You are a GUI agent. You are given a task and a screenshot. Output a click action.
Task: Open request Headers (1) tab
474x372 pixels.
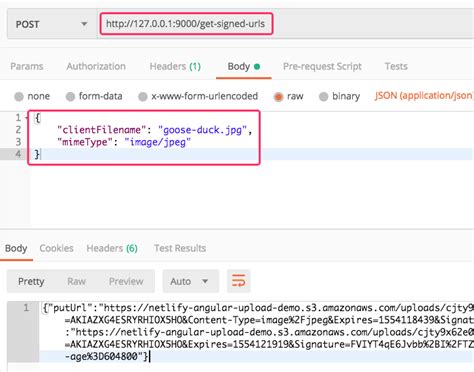[175, 66]
